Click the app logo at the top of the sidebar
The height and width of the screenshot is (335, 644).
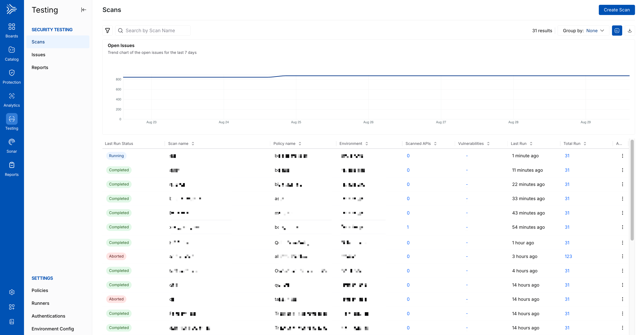pyautogui.click(x=12, y=9)
